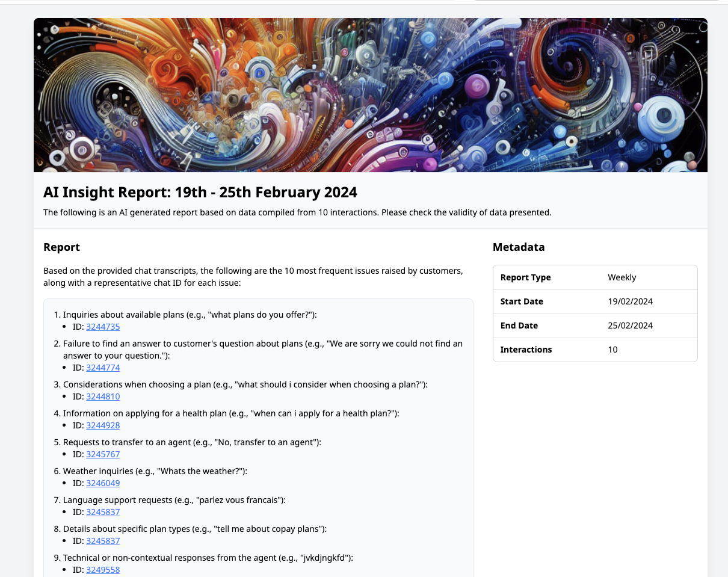Open chat ID 3249558 link

103,570
